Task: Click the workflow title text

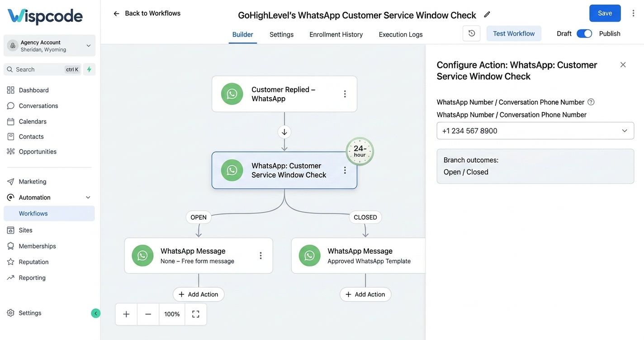Action: click(x=357, y=15)
